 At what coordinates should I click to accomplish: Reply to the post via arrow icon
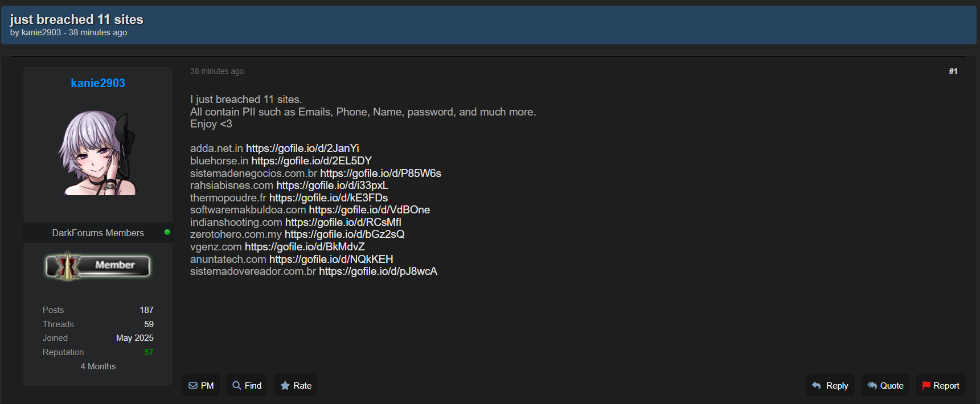point(817,386)
